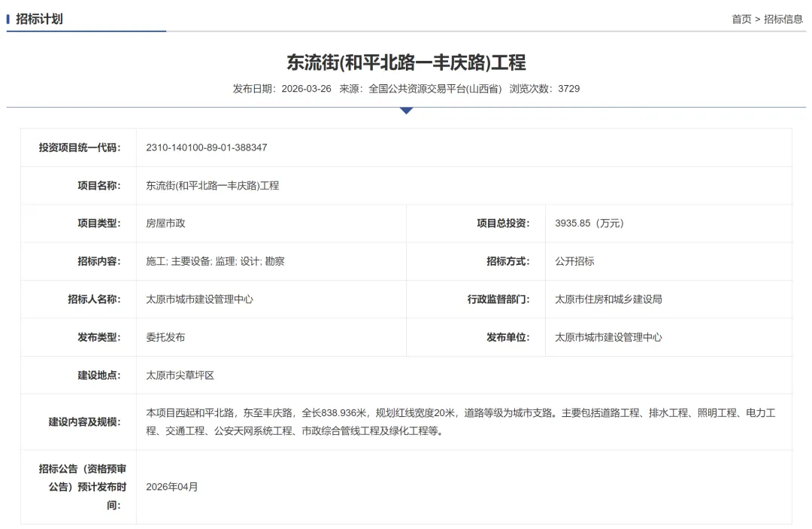Click source 全国公共资源交易平台(山西省)
The height and width of the screenshot is (529, 812).
point(435,89)
